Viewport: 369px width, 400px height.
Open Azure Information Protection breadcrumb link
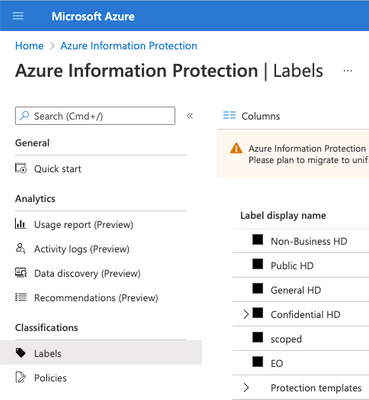[x=129, y=46]
